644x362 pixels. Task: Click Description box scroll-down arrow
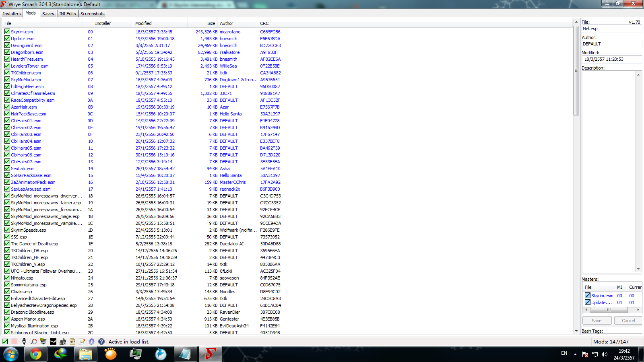tap(638, 269)
